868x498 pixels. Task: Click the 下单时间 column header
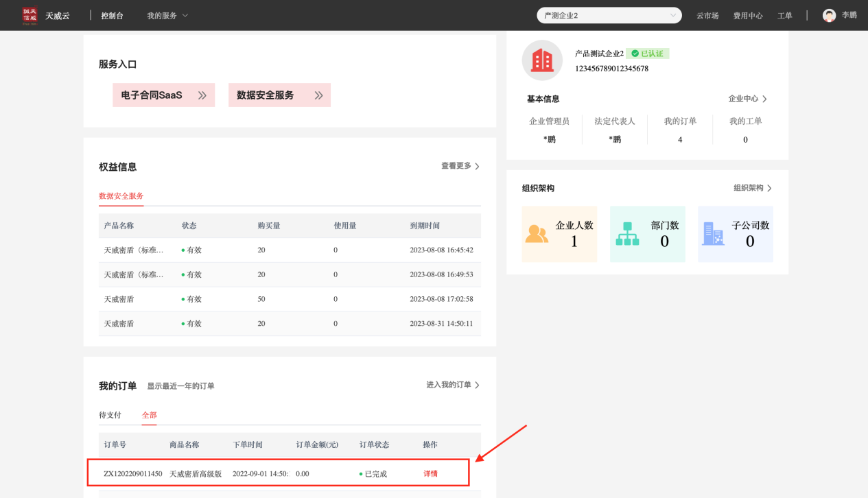coord(248,444)
